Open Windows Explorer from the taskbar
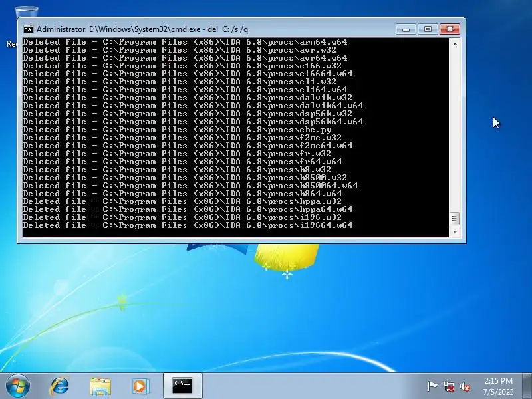The width and height of the screenshot is (532, 399). tap(100, 386)
